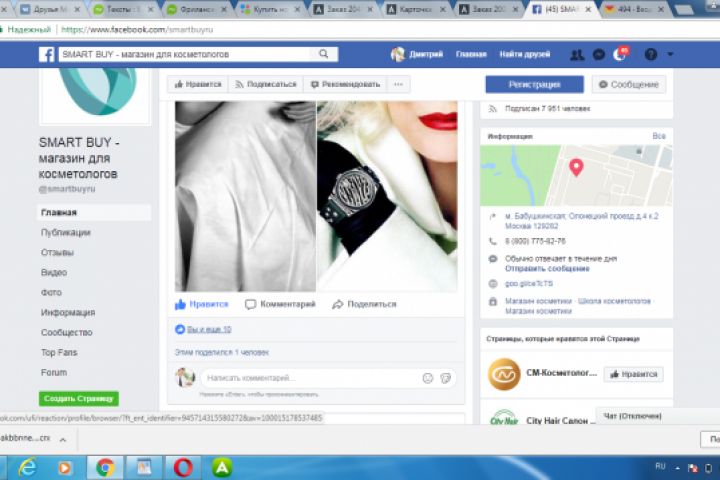The width and height of the screenshot is (720, 480).
Task: Open media player icon in taskbar
Action: [64, 468]
